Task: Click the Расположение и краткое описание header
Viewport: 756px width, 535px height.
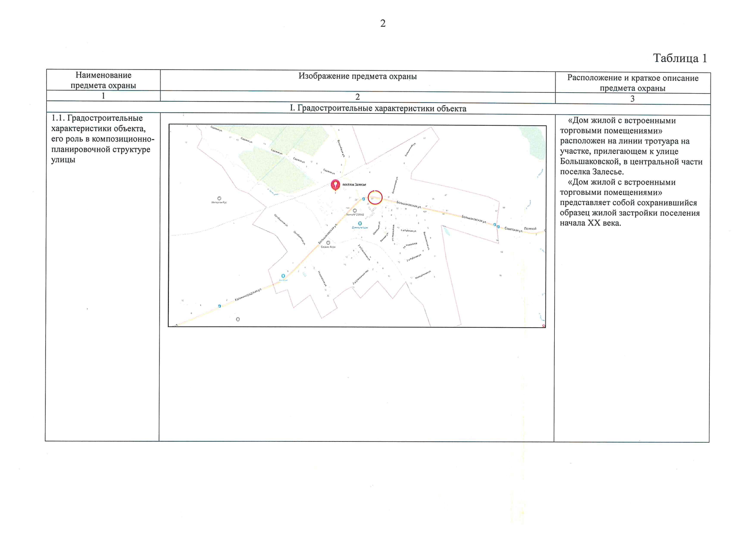Action: click(632, 83)
